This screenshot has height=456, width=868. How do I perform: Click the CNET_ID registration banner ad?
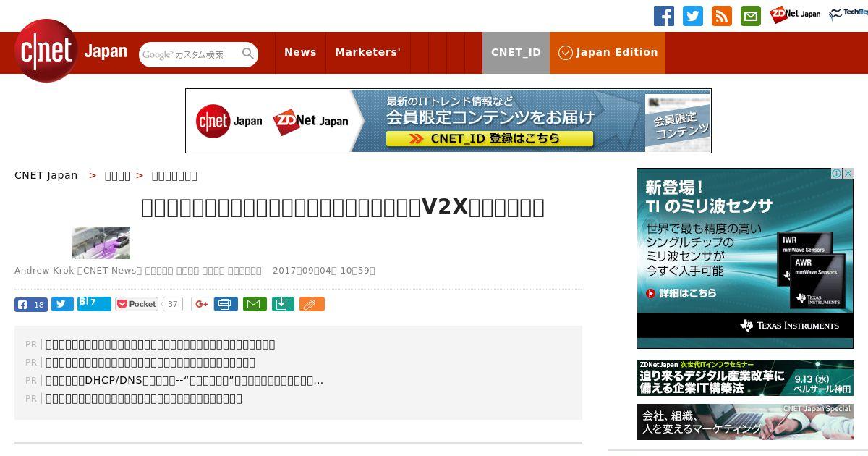click(448, 121)
